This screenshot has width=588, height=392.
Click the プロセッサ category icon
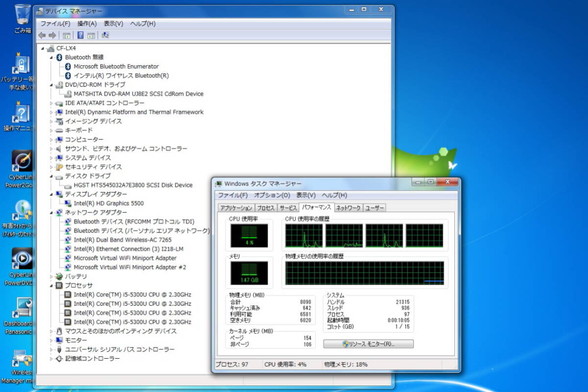tap(59, 285)
